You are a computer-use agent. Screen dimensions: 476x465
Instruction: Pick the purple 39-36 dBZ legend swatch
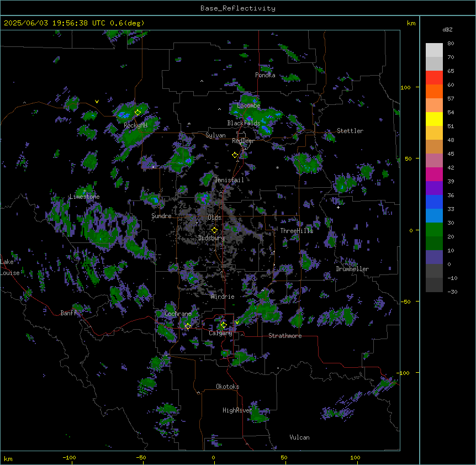[x=434, y=188]
